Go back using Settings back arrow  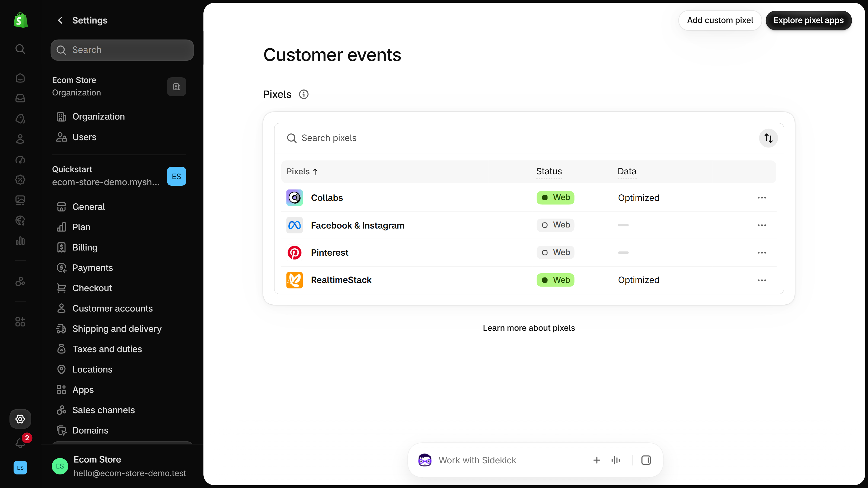coord(60,20)
